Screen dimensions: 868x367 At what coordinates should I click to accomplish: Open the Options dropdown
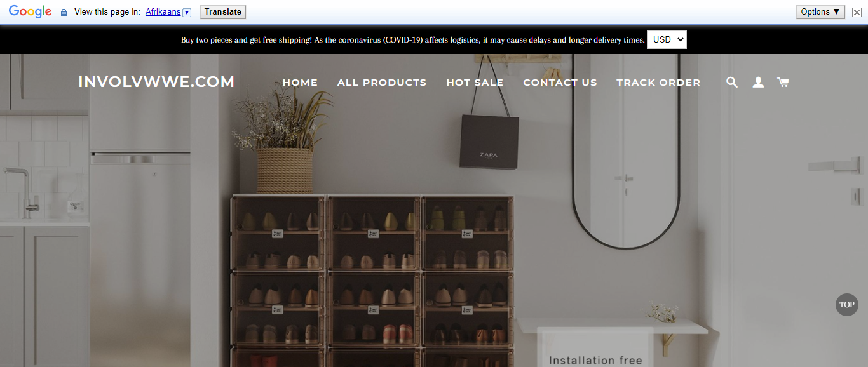pyautogui.click(x=820, y=12)
